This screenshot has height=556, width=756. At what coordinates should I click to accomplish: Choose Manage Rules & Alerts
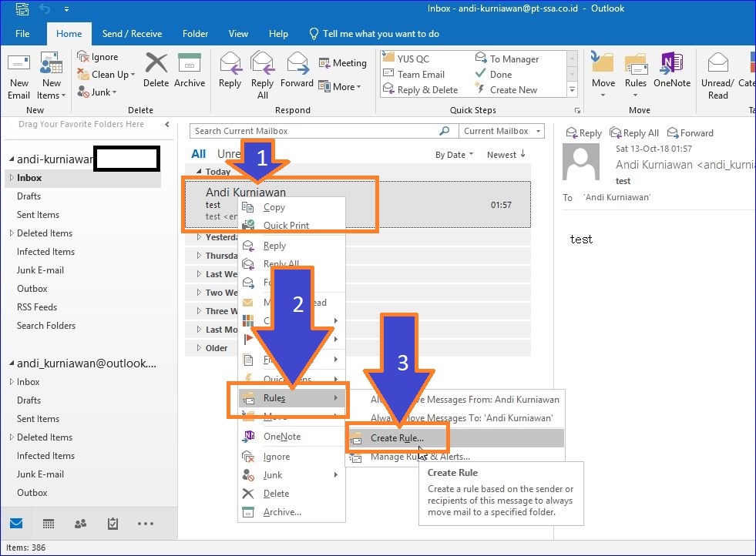coord(455,456)
